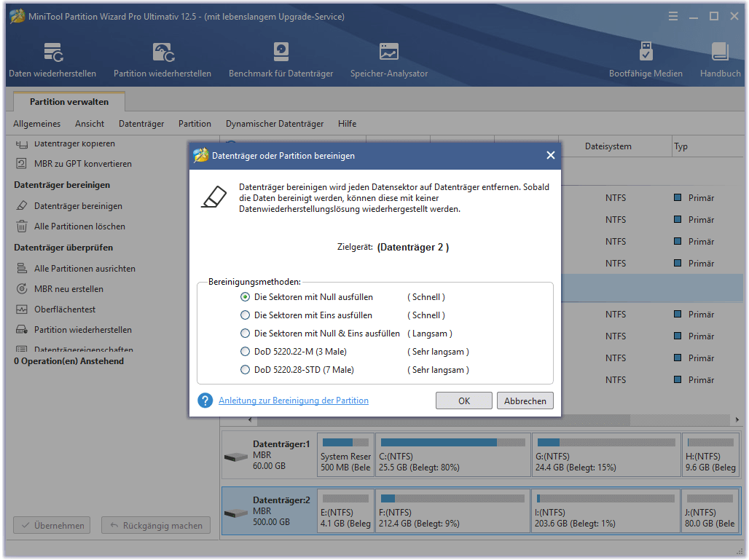Click the MBR neu erstellen icon
This screenshot has width=749, height=560.
[x=22, y=289]
